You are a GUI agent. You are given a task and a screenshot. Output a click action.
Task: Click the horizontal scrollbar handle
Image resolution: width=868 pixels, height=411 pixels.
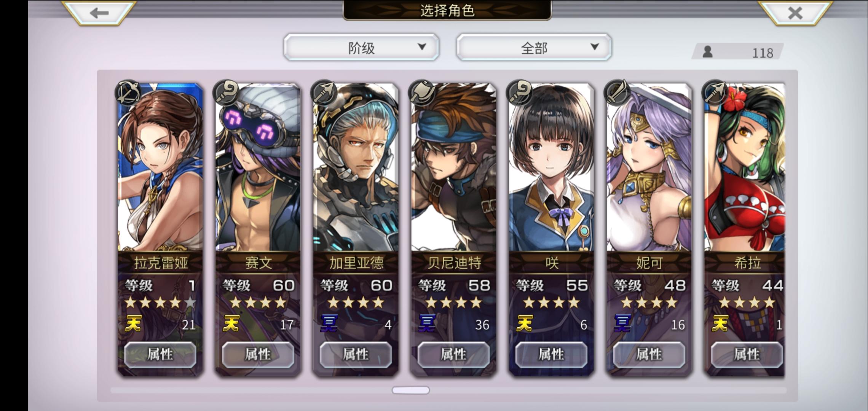click(411, 390)
